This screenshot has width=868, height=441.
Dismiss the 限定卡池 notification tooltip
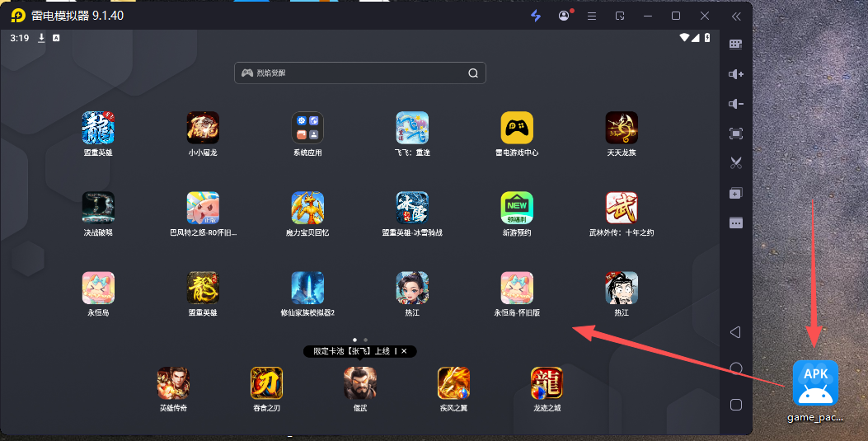click(404, 351)
